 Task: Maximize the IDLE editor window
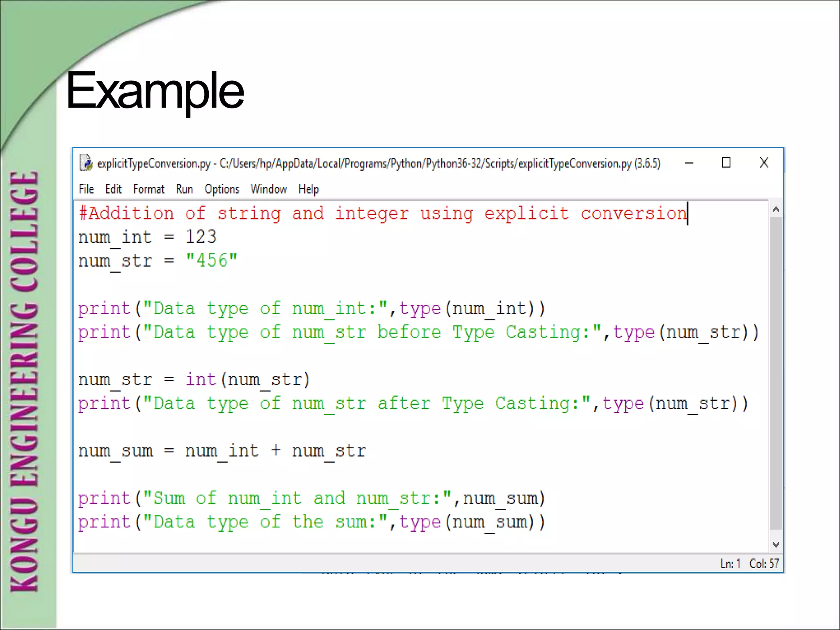pyautogui.click(x=726, y=163)
